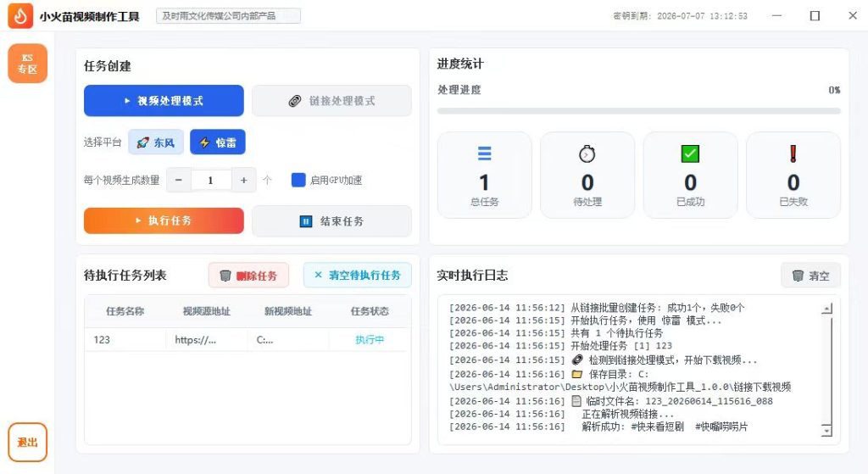Start with the 执行任务 button
Screen dimensions: 868x474
164,221
